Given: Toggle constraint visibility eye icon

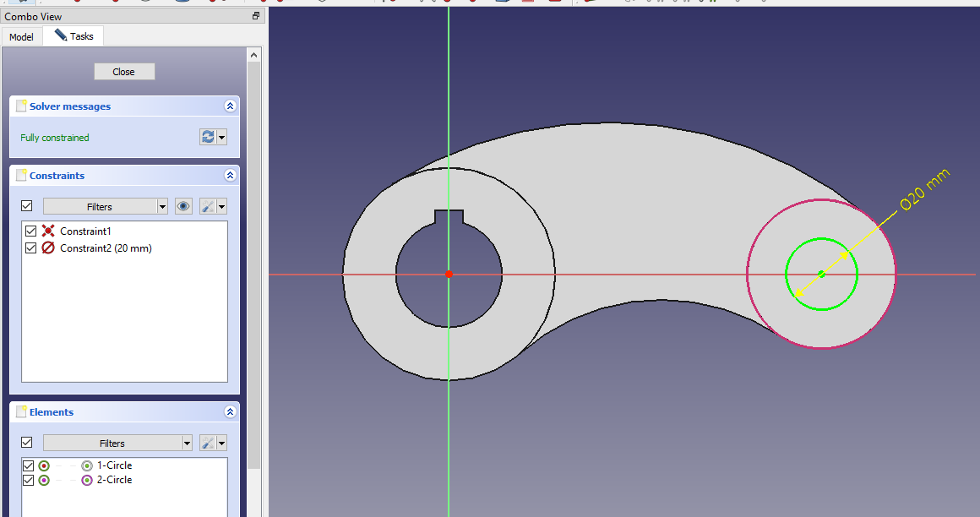Looking at the screenshot, I should [183, 206].
